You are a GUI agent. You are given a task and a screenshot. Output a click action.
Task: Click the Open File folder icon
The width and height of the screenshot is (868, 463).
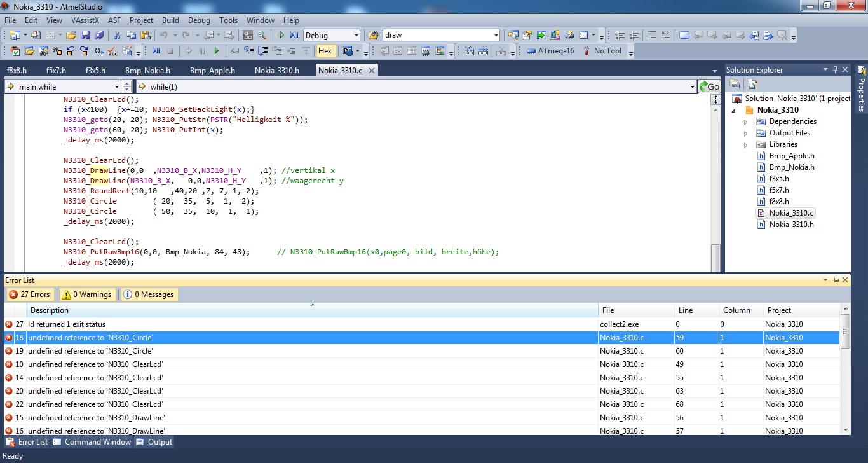tap(71, 35)
